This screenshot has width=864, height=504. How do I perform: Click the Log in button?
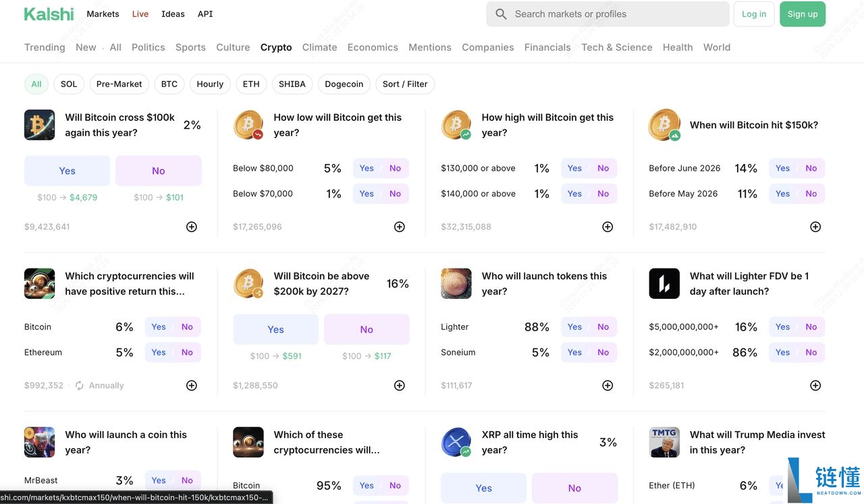pos(754,14)
